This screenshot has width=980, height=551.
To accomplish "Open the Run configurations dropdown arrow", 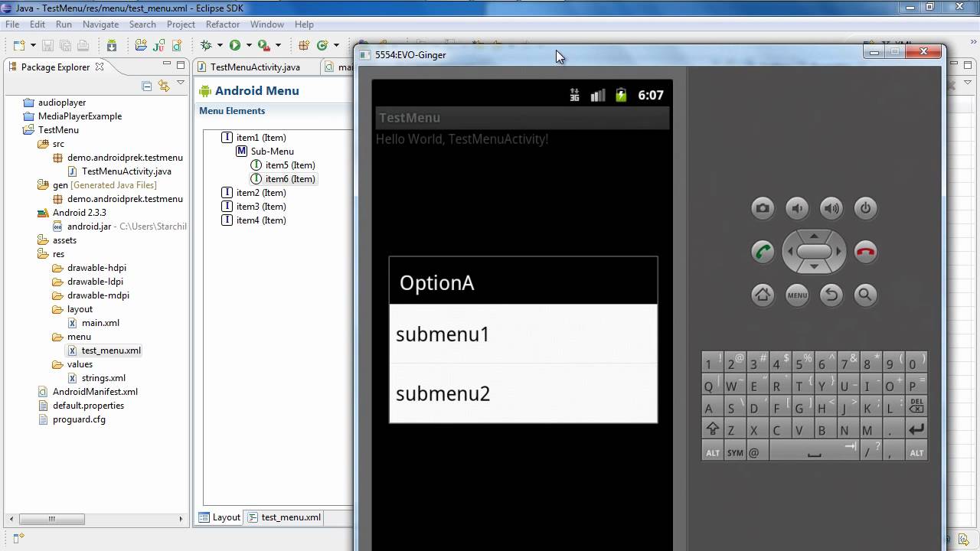I will coord(249,46).
